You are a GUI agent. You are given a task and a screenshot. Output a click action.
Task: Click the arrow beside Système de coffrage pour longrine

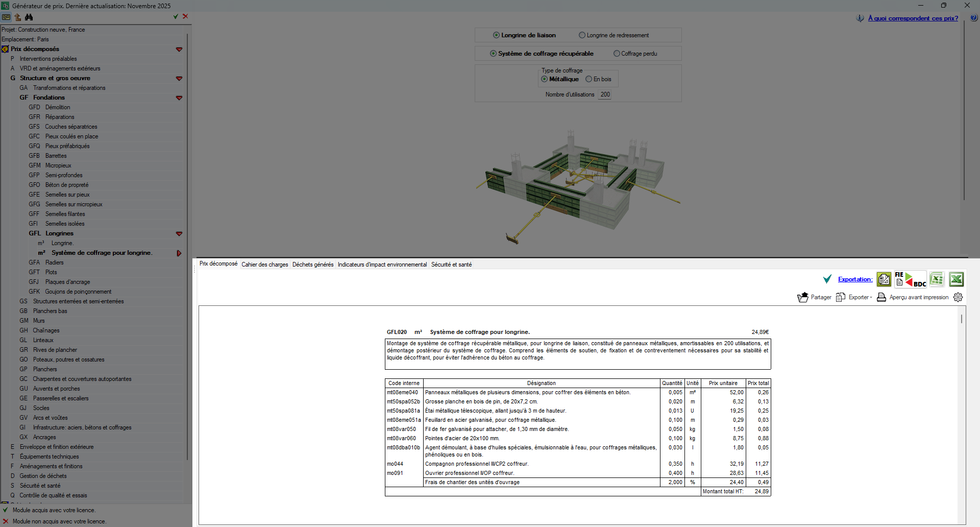coord(179,253)
